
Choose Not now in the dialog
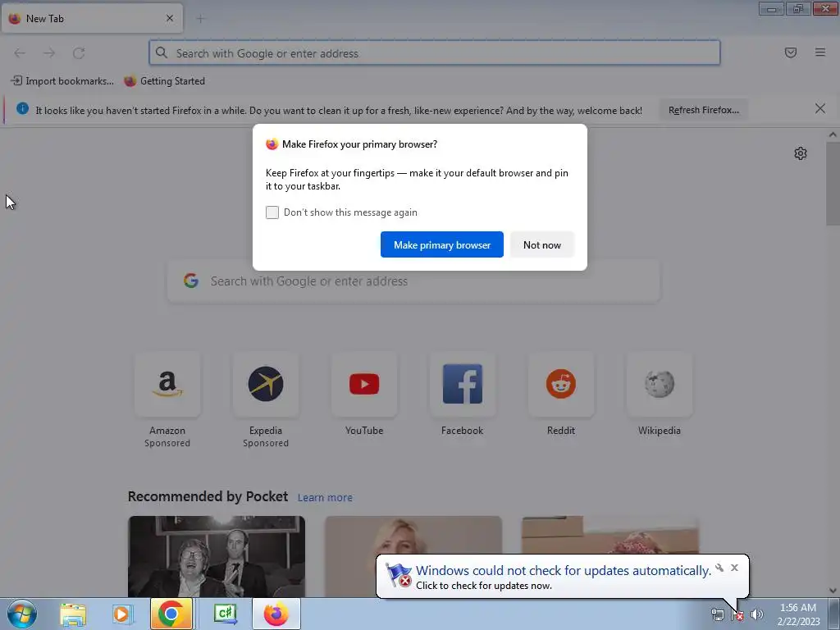click(542, 244)
